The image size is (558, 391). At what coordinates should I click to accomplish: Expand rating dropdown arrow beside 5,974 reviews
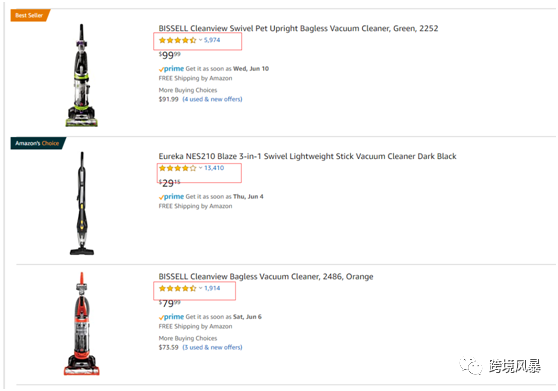[x=200, y=40]
